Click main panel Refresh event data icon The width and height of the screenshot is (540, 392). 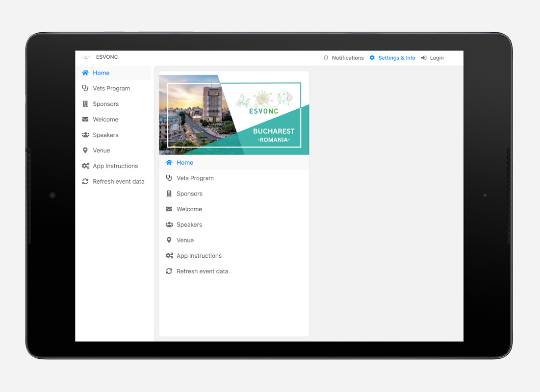pos(169,271)
